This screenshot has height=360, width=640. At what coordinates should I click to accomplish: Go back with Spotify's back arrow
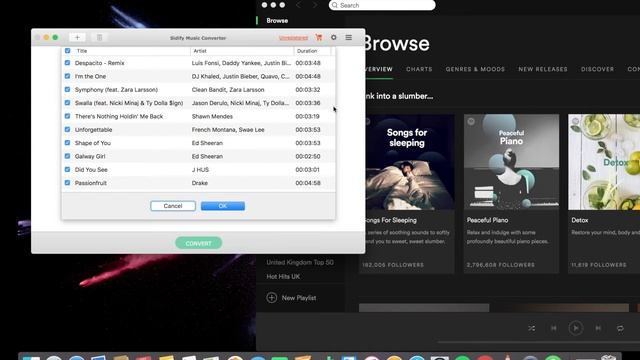point(298,5)
